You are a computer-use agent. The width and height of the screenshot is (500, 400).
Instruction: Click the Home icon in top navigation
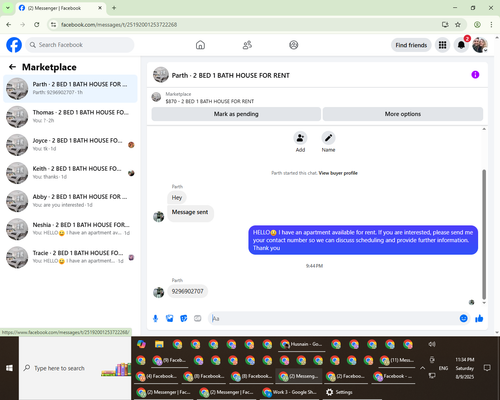click(x=200, y=45)
